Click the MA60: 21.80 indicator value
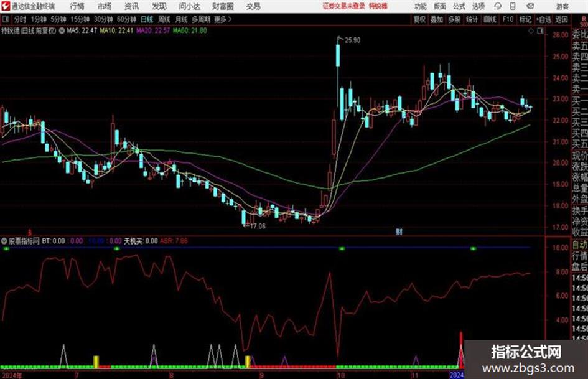This screenshot has height=379, width=588. pos(190,30)
